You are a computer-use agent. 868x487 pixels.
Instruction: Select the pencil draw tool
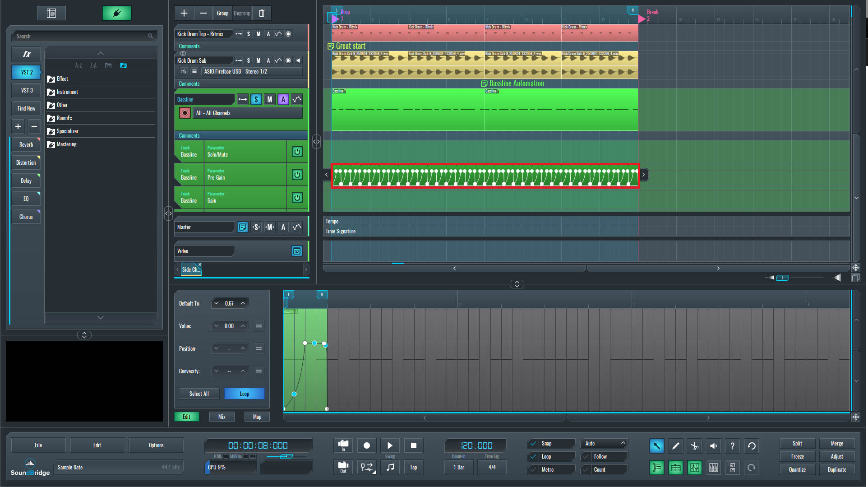click(x=676, y=446)
